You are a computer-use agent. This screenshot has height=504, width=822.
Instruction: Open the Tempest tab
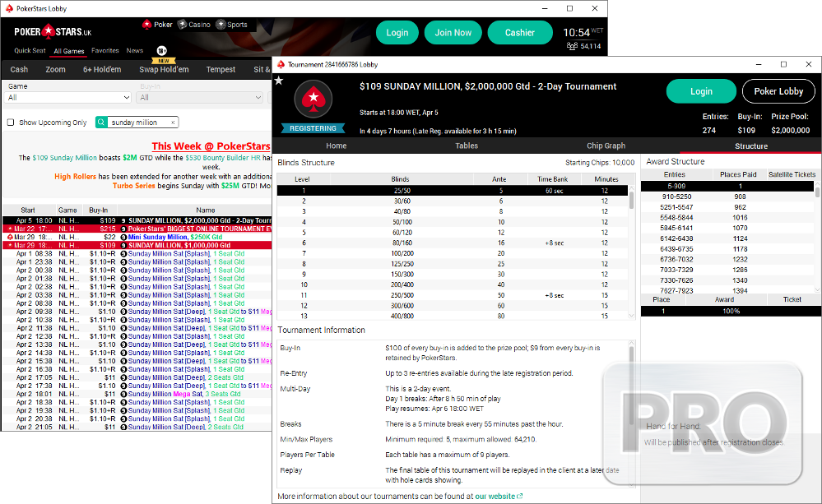(221, 69)
